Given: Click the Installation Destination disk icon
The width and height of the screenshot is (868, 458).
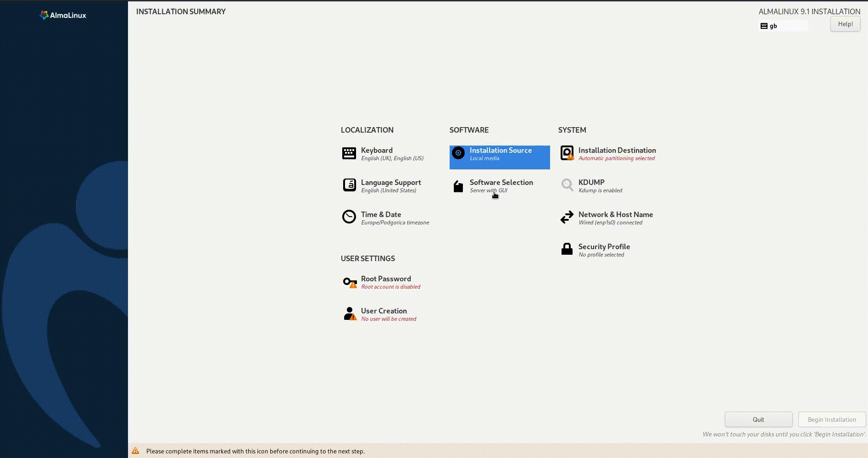Looking at the screenshot, I should tap(567, 153).
